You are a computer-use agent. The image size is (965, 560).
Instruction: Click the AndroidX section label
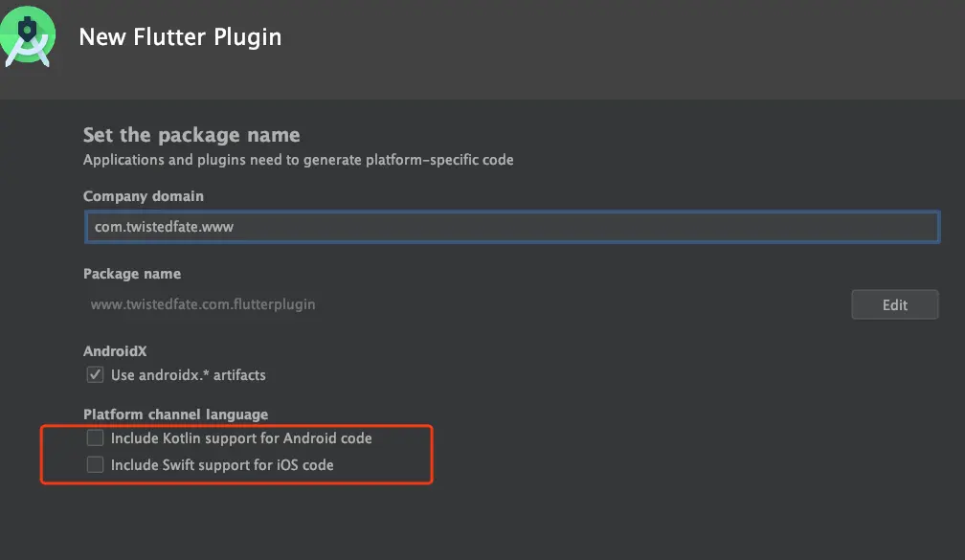pyautogui.click(x=115, y=350)
